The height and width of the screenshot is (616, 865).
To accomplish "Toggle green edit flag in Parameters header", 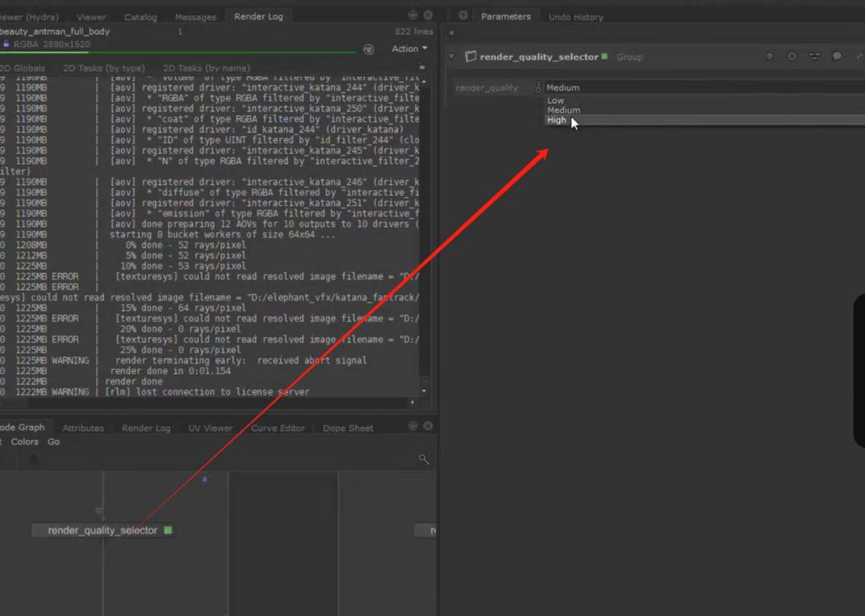I will (x=605, y=57).
